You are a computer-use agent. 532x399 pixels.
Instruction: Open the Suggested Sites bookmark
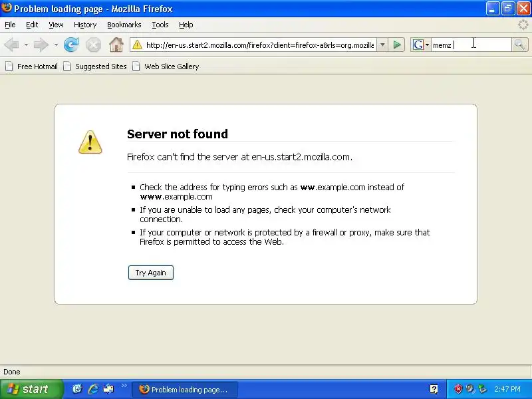pyautogui.click(x=95, y=66)
